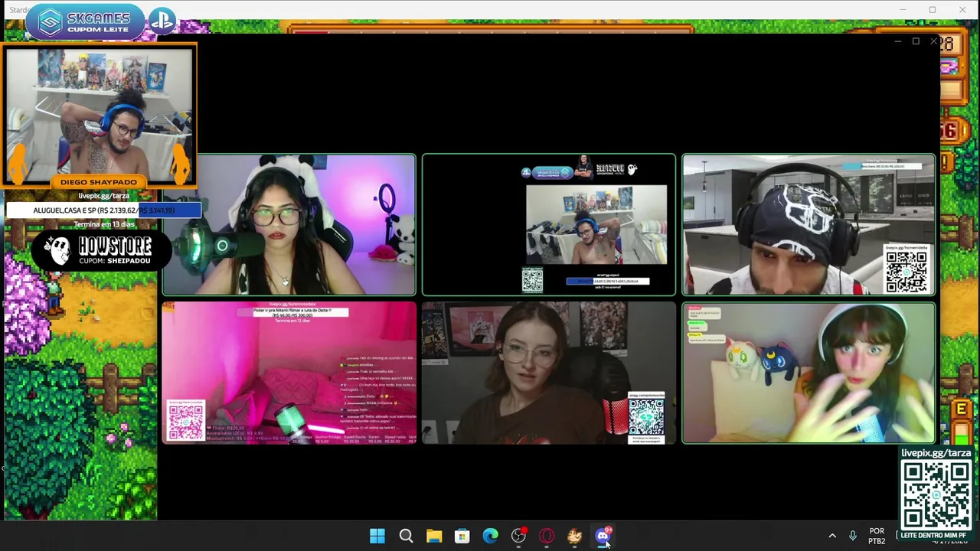The height and width of the screenshot is (551, 980).
Task: Click the PlayStation logo in the top banner
Action: point(162,21)
